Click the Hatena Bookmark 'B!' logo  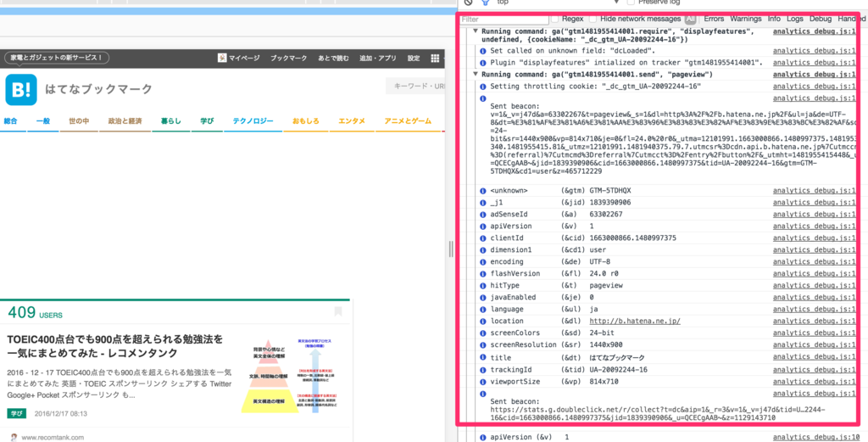click(x=21, y=90)
